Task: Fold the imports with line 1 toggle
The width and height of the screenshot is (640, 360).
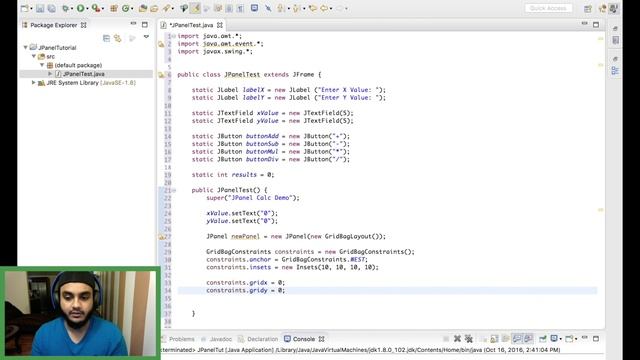Action: coord(173,36)
